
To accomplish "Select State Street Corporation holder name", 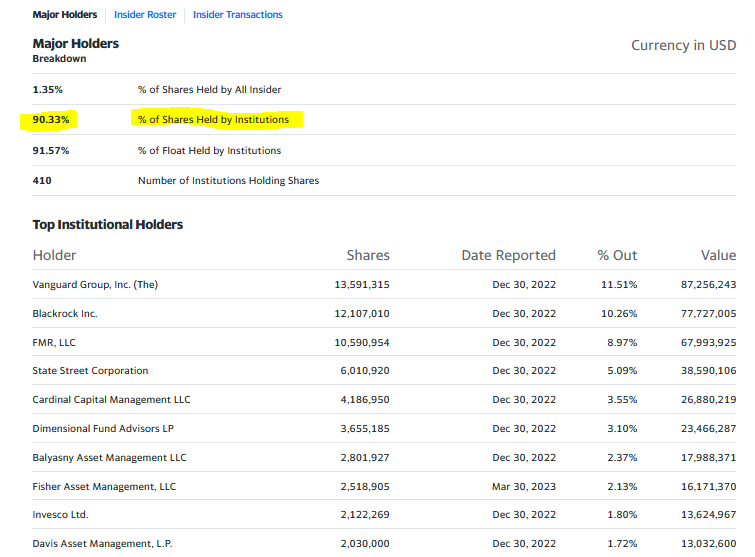I will click(90, 371).
